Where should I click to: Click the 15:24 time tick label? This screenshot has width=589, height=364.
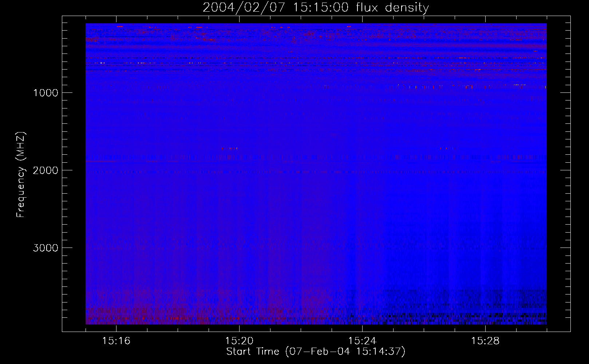362,341
